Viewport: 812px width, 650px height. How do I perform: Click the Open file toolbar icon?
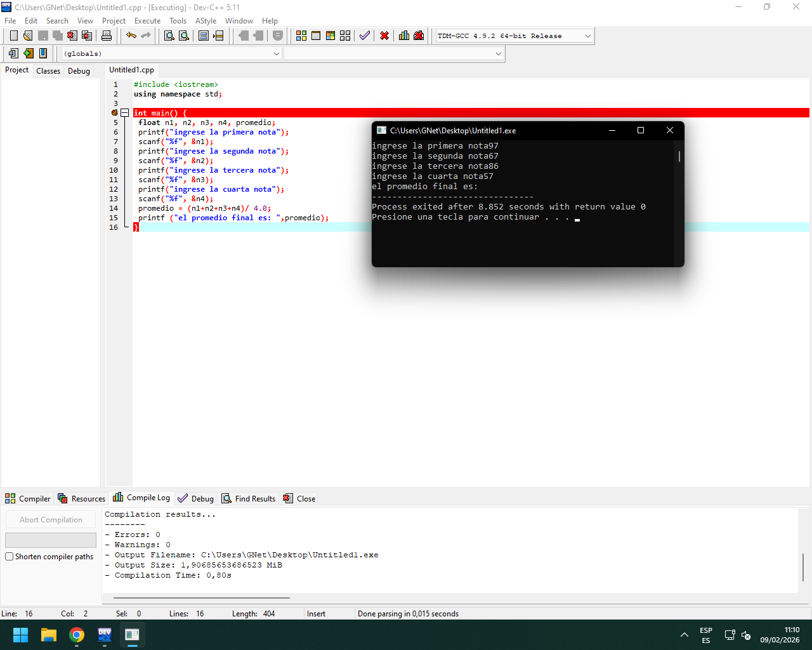pos(28,36)
